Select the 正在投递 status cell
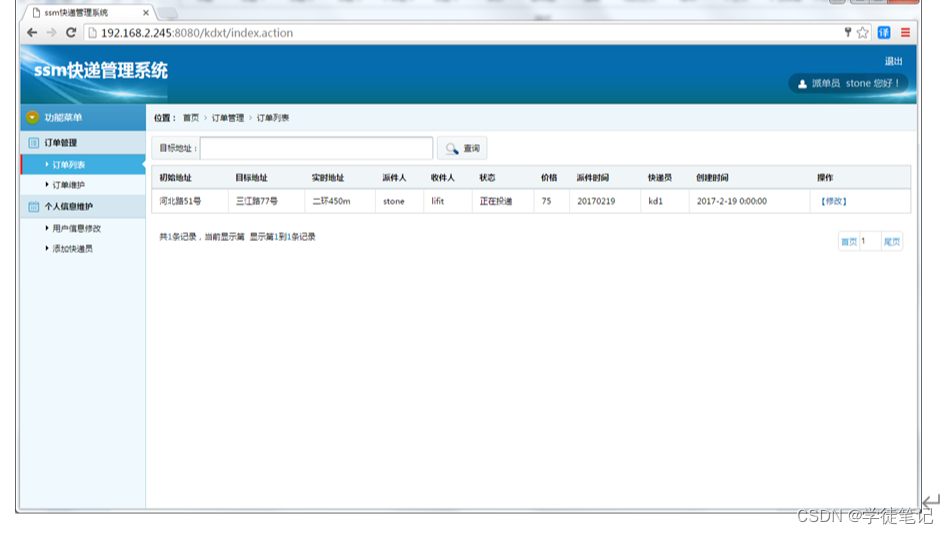 (x=503, y=201)
